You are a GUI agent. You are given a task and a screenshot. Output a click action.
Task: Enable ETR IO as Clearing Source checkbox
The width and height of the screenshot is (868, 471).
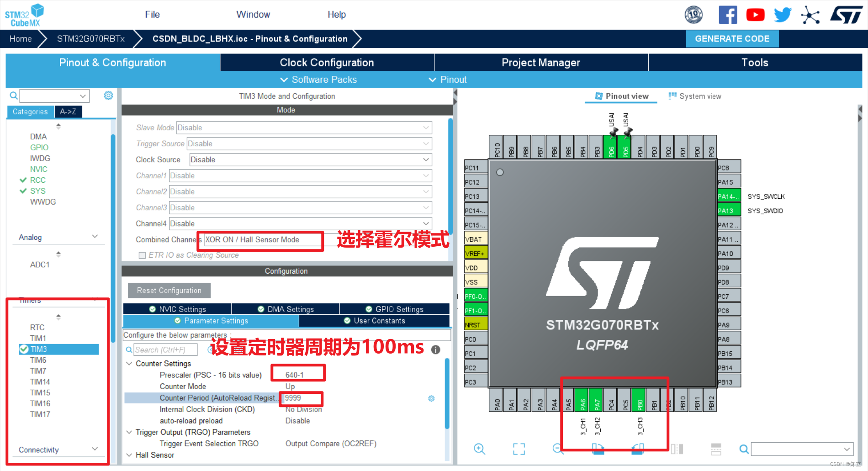click(x=142, y=255)
